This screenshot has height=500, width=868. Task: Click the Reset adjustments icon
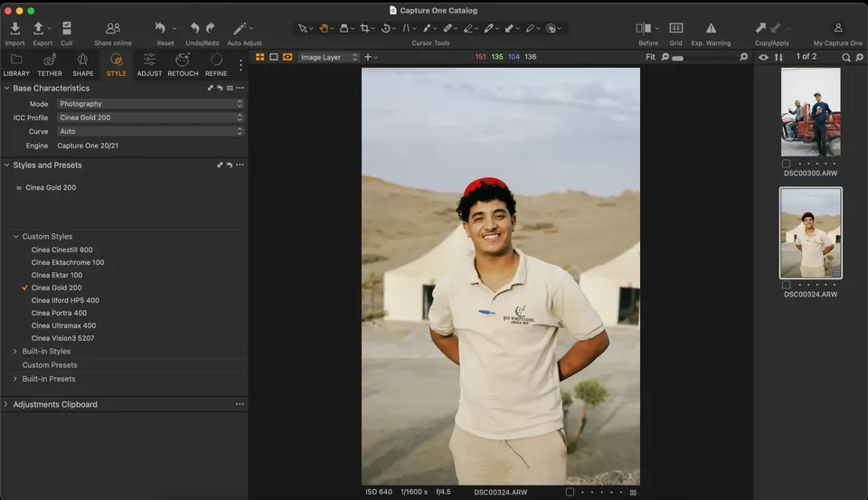tap(161, 28)
